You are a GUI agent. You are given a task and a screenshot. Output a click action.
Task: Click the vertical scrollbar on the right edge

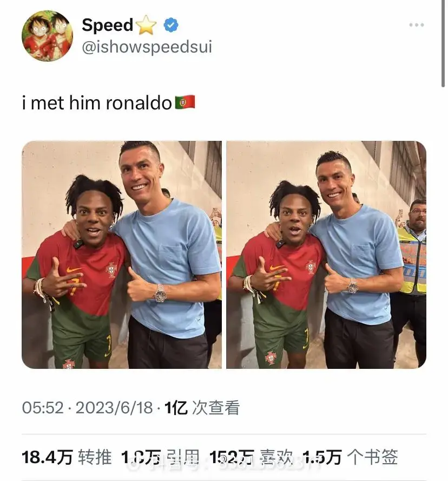click(443, 43)
